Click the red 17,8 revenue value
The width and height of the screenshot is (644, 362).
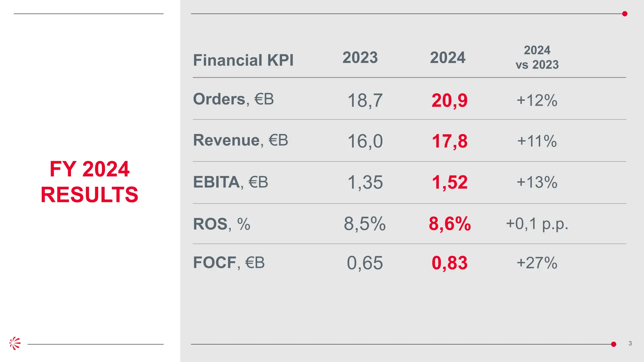click(x=449, y=141)
